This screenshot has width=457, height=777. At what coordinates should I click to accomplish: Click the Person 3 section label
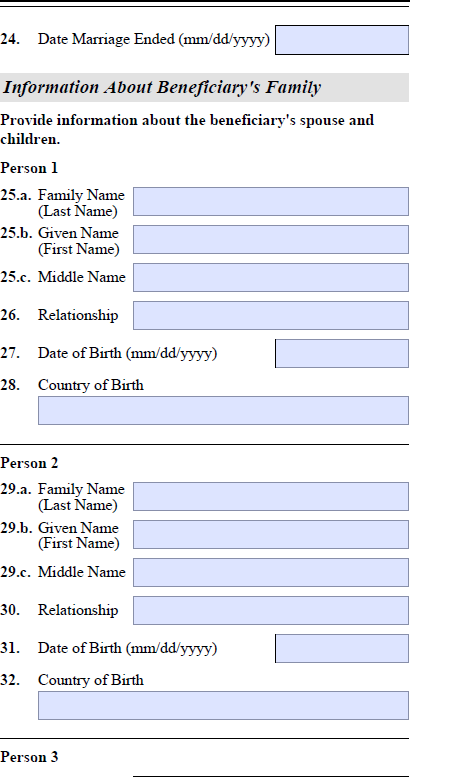[29, 757]
